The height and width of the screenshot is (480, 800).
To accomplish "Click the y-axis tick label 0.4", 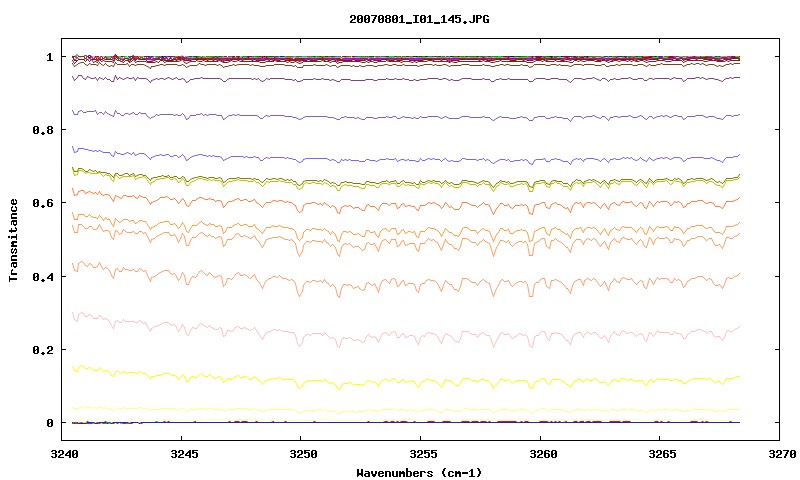I will click(43, 276).
